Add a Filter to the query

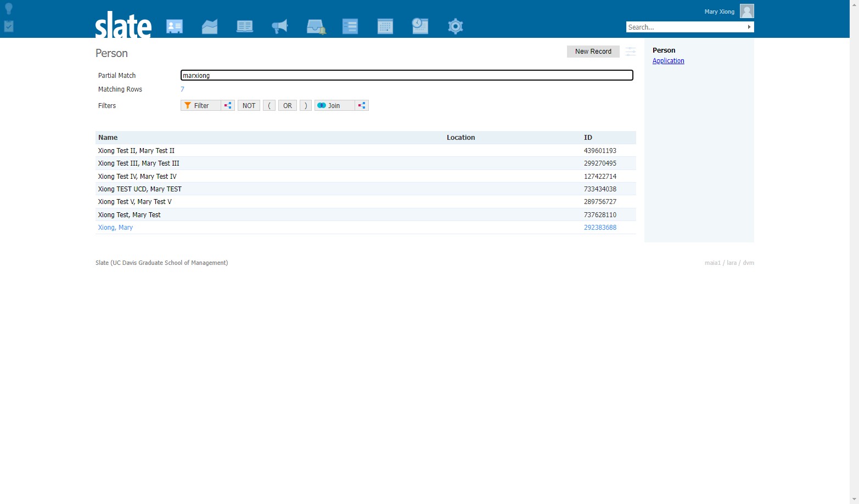tap(201, 105)
